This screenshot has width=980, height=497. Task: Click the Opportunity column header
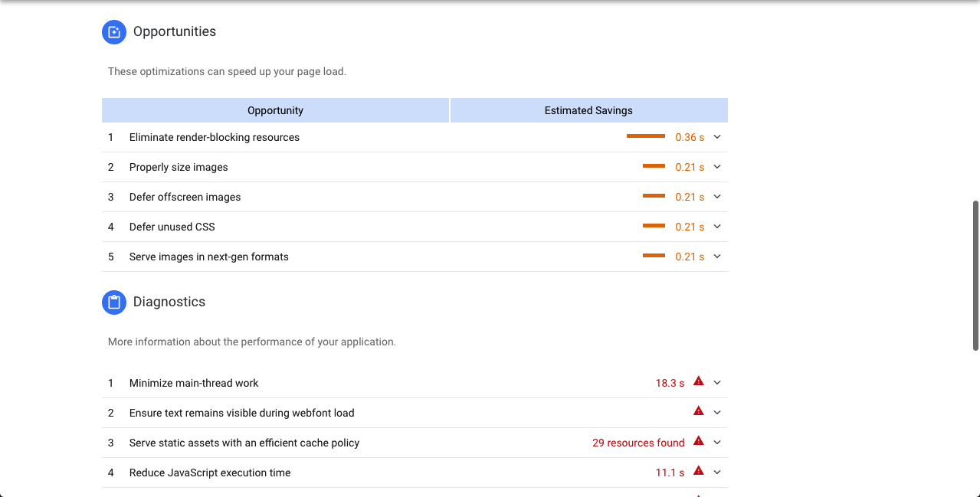(x=275, y=110)
